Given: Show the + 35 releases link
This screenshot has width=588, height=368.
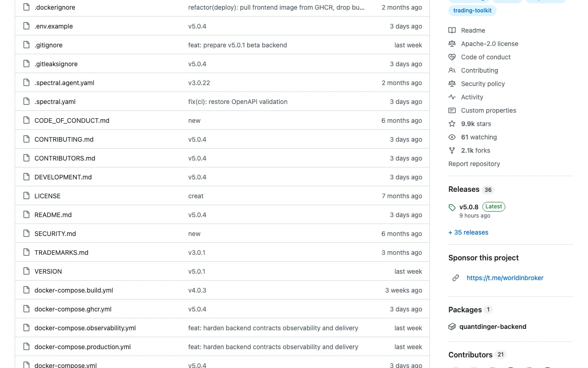Looking at the screenshot, I should (468, 232).
